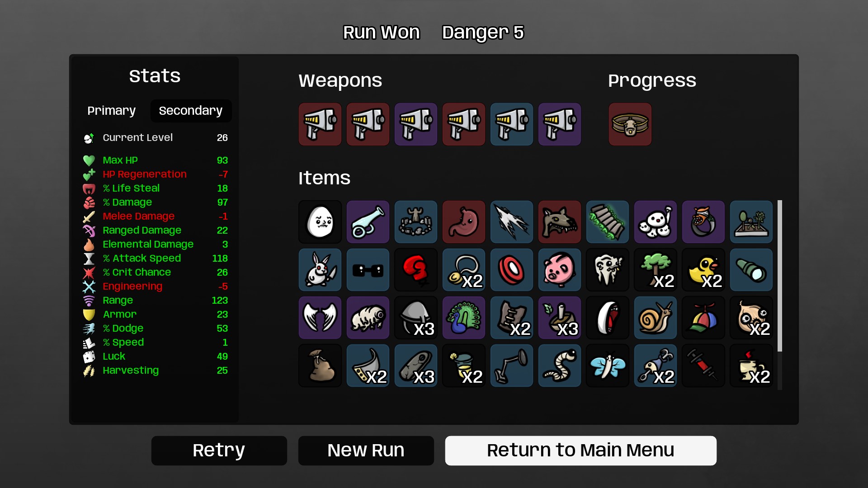This screenshot has width=868, height=488.
Task: Click the wolf head item icon
Action: [x=560, y=222]
